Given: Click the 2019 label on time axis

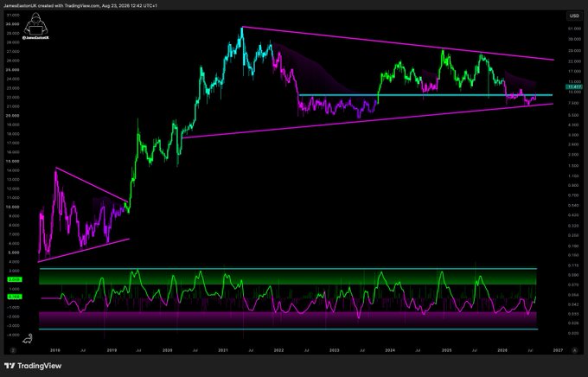Looking at the screenshot, I should (x=112, y=350).
